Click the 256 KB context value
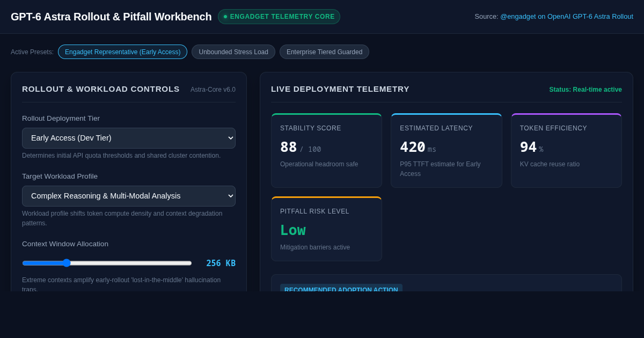This screenshot has height=338, width=644. tap(221, 263)
